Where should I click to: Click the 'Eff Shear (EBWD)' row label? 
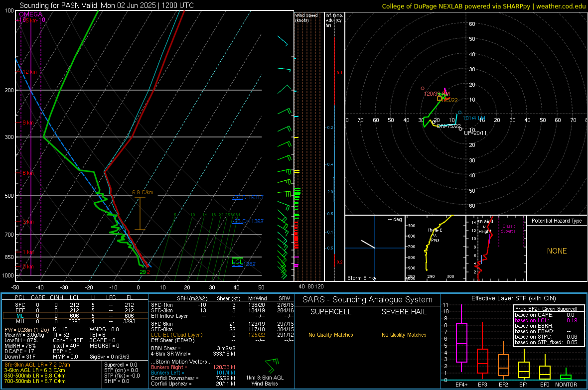(x=173, y=340)
